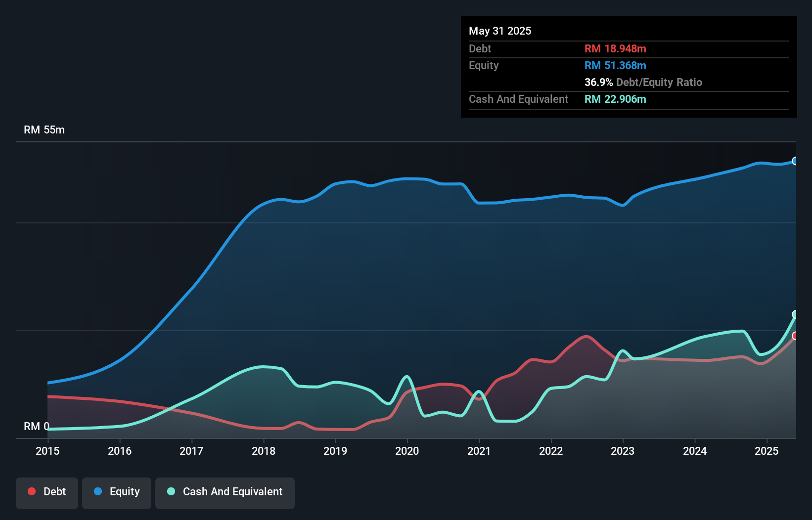
Task: Click the RM 22.906m cash value
Action: pyautogui.click(x=615, y=99)
